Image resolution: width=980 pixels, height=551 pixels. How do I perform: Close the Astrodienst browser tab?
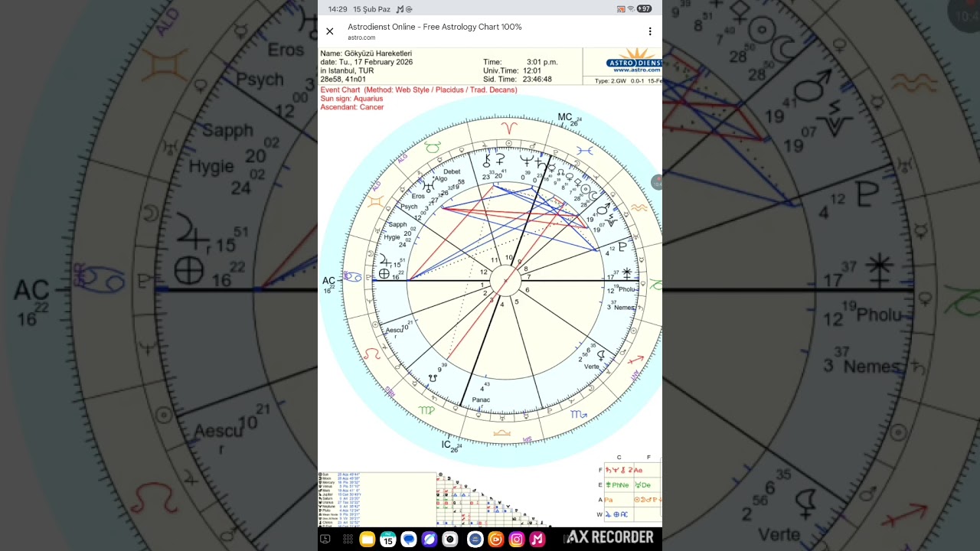(x=330, y=31)
